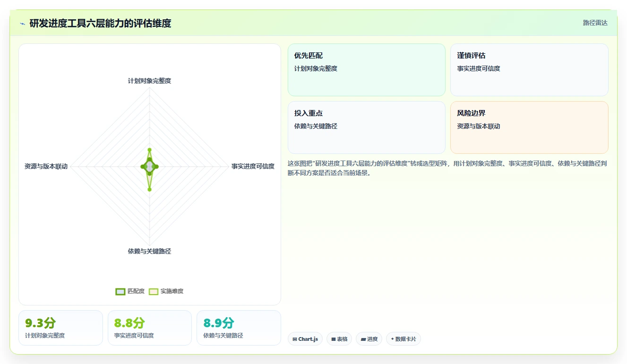Click the 实施难度 legend color box
The height and width of the screenshot is (364, 627).
(x=154, y=291)
